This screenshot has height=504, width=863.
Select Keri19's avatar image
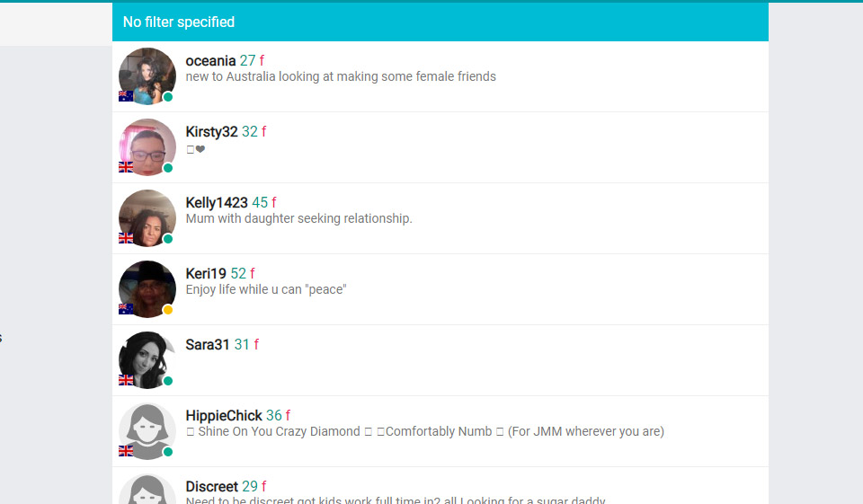pos(147,288)
